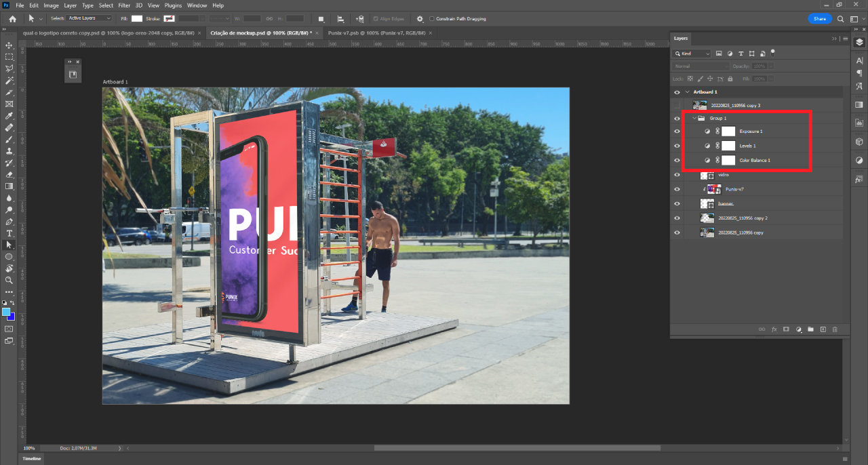Hide the Punix-v7 layer

tap(677, 189)
